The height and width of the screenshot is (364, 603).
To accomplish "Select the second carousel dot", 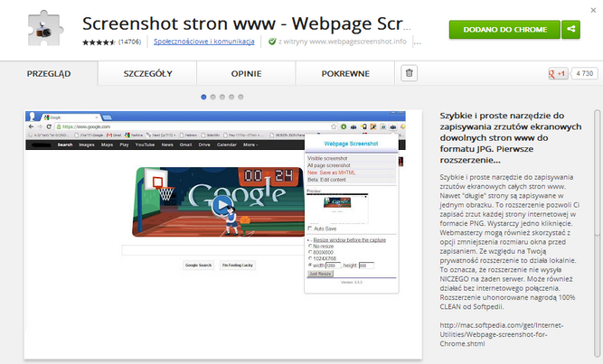I will [x=213, y=97].
